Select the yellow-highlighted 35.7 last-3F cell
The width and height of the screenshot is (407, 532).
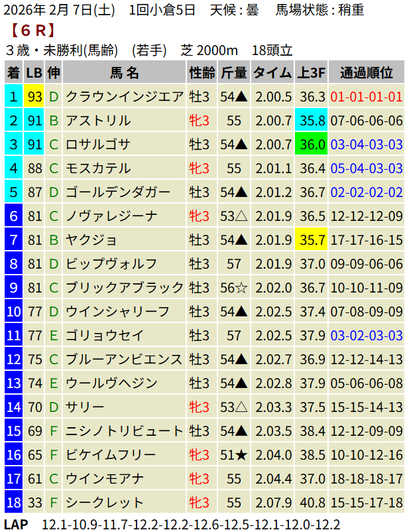pyautogui.click(x=312, y=240)
